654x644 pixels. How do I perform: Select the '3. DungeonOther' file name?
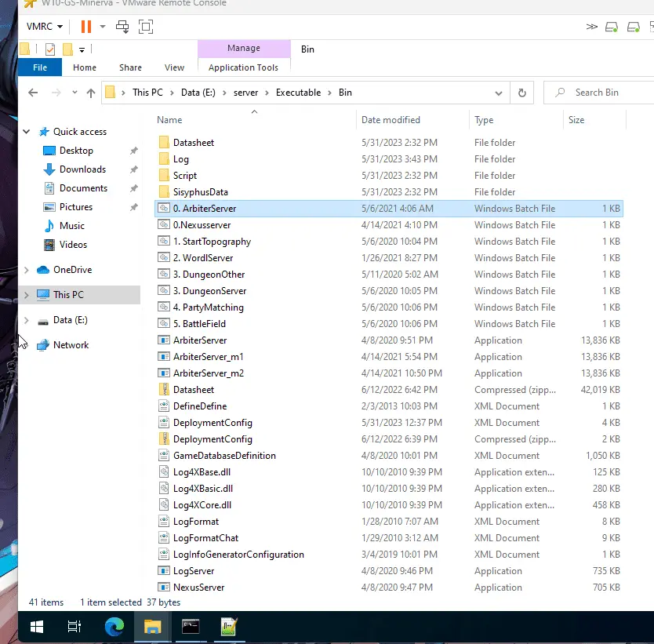coord(209,275)
